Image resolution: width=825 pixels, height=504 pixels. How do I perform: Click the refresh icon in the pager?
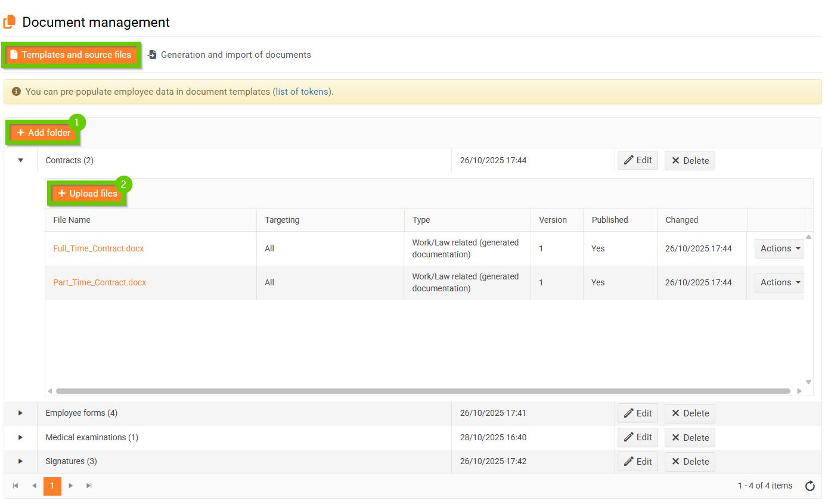tap(810, 486)
